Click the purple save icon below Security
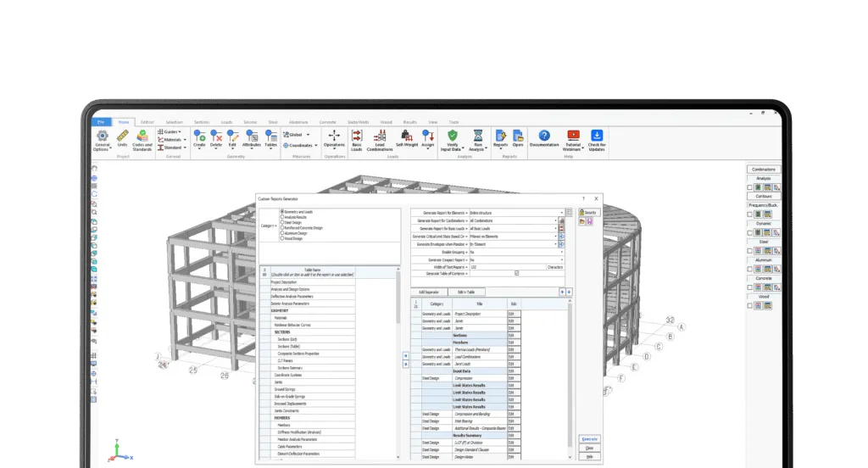The width and height of the screenshot is (868, 468). pos(590,221)
